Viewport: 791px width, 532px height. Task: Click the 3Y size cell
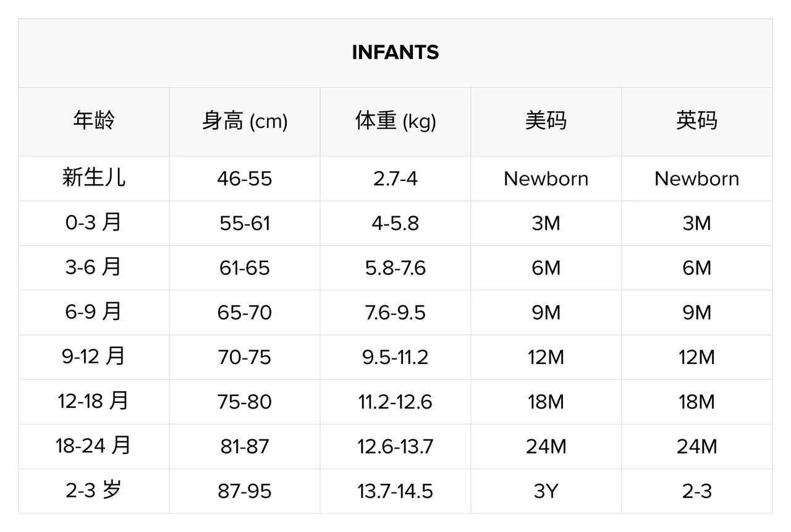[x=546, y=491]
